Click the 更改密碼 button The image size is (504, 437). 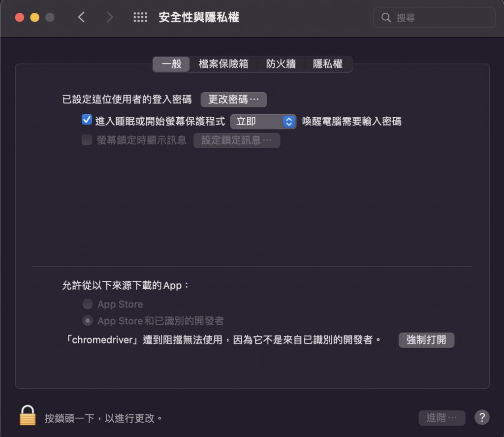pos(234,100)
